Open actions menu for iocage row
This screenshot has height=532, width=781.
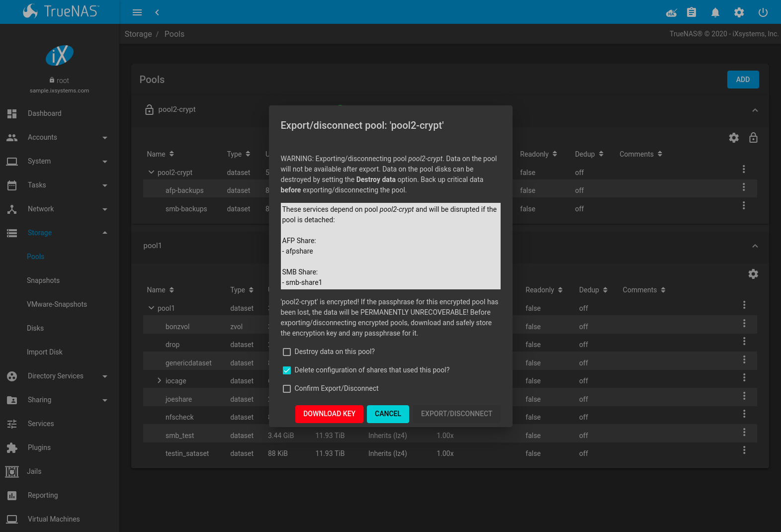pos(744,377)
